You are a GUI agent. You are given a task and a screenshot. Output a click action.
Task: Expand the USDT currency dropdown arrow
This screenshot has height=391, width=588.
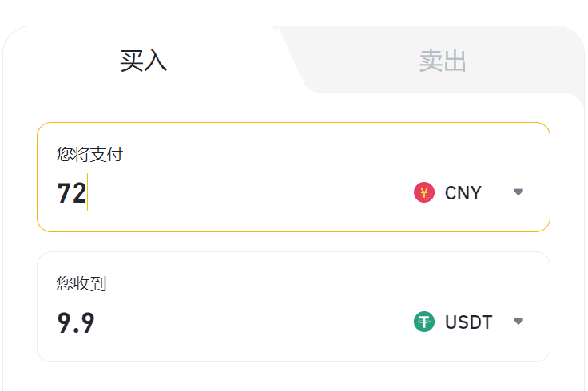(518, 322)
